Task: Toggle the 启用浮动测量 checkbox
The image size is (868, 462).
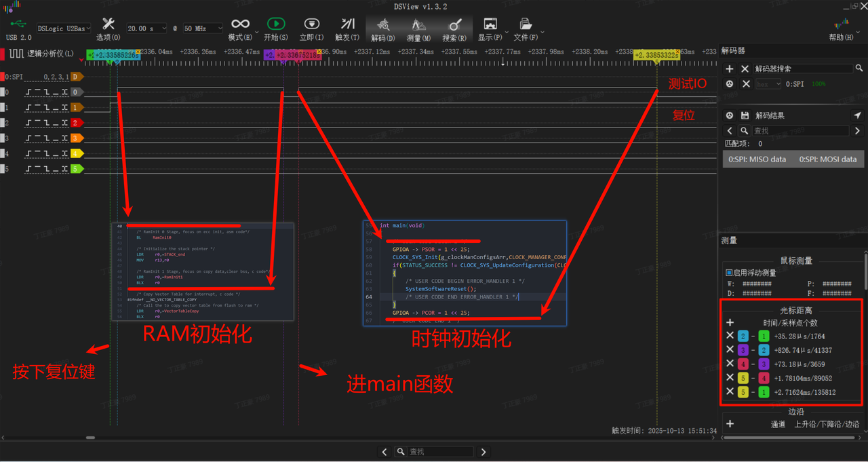Action: point(729,273)
